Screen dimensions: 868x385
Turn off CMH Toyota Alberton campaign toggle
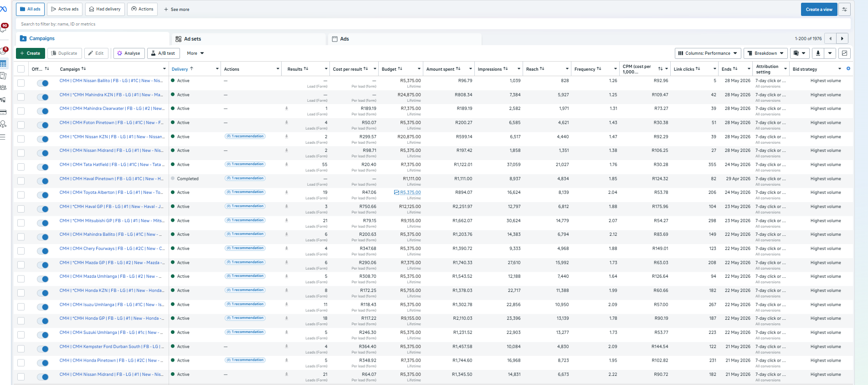43,195
